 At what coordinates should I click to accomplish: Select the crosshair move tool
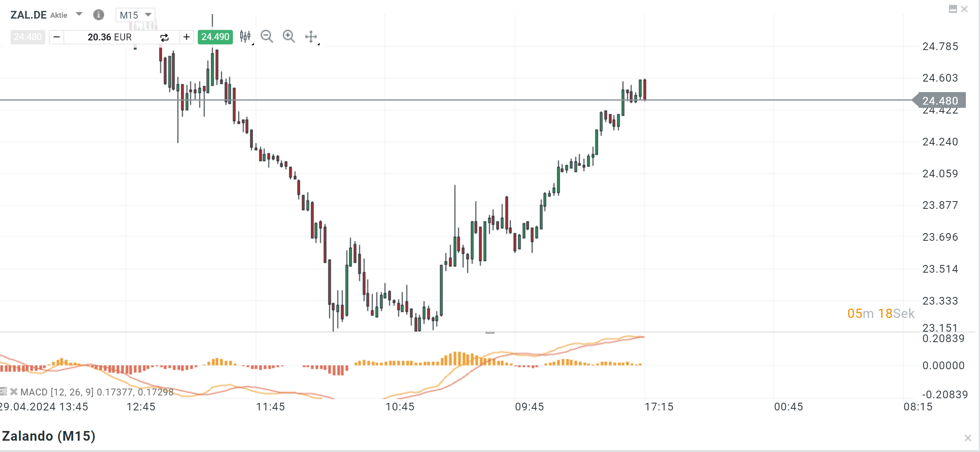(311, 37)
